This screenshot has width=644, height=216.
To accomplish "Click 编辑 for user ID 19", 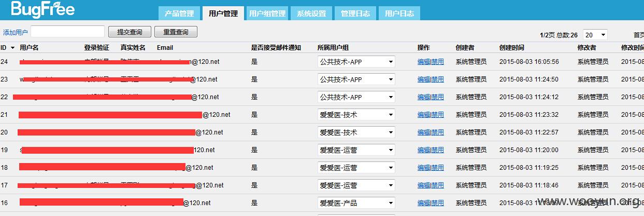I will (x=424, y=150).
